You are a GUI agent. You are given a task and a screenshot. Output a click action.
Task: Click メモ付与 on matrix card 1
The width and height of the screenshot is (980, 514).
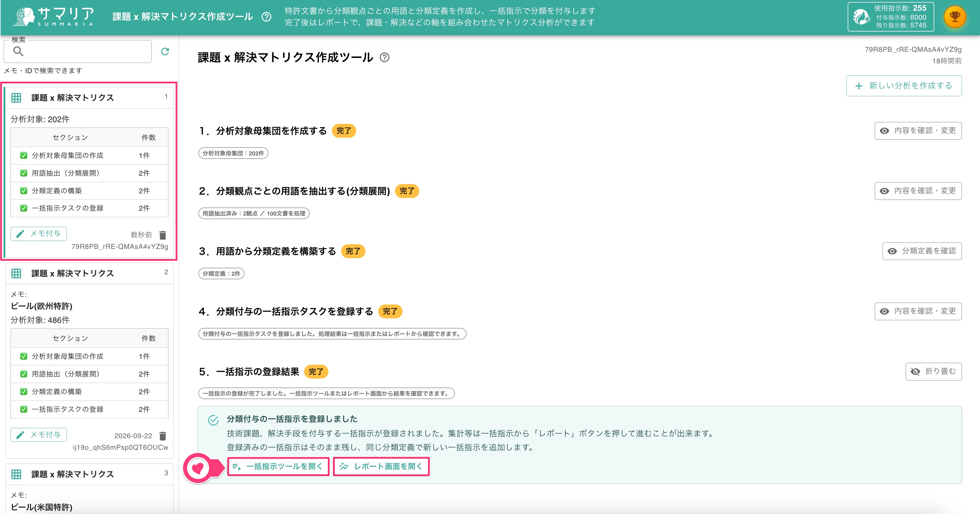39,234
